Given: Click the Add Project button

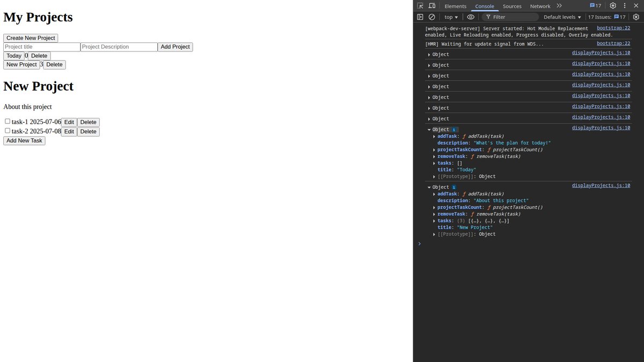Looking at the screenshot, I should coord(175,47).
